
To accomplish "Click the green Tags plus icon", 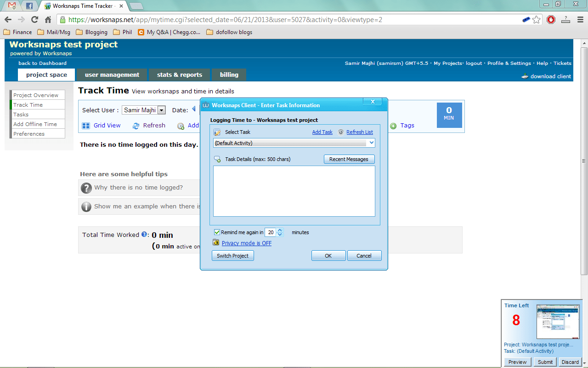I will (x=393, y=126).
